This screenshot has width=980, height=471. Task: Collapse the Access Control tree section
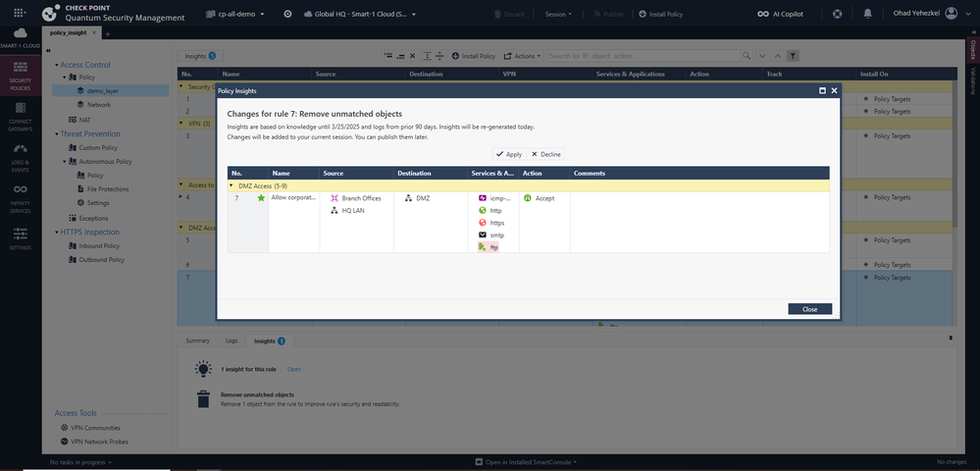coord(56,65)
